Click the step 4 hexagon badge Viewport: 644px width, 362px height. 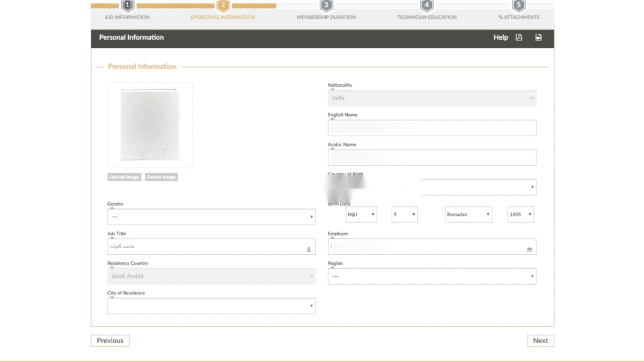pos(427,6)
